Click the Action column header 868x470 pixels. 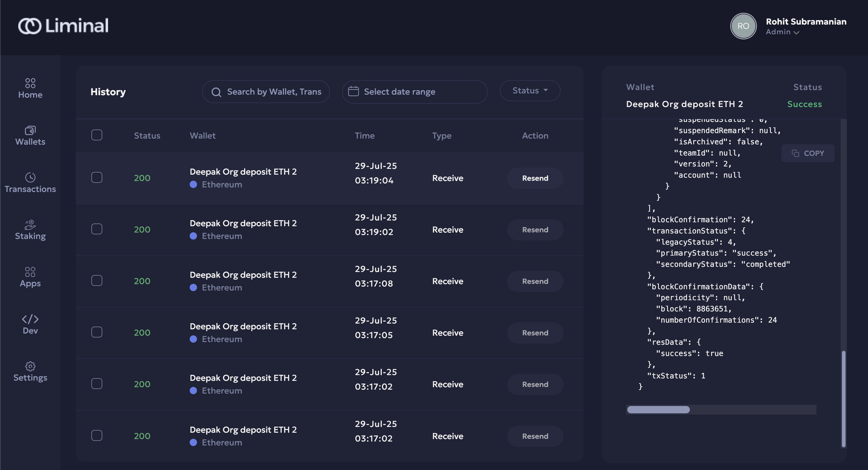535,136
